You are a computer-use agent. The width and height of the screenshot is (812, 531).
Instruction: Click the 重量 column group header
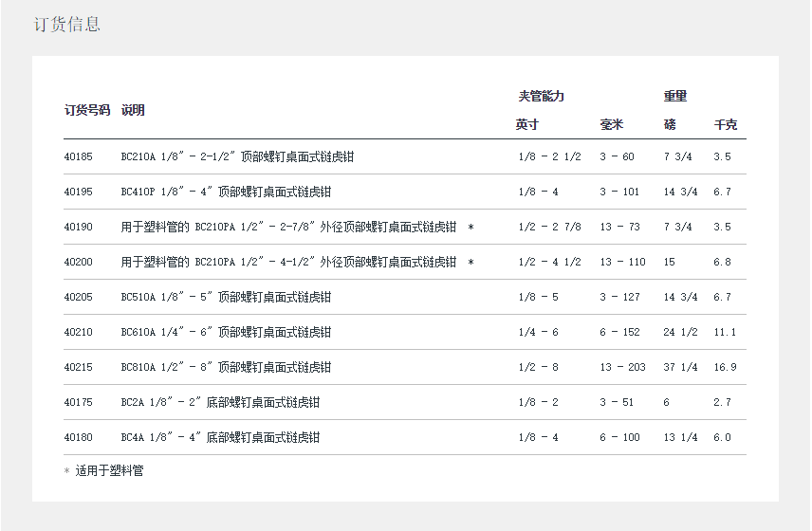675,96
